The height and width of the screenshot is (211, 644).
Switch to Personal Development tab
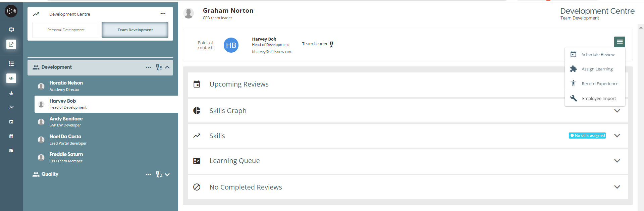click(66, 30)
